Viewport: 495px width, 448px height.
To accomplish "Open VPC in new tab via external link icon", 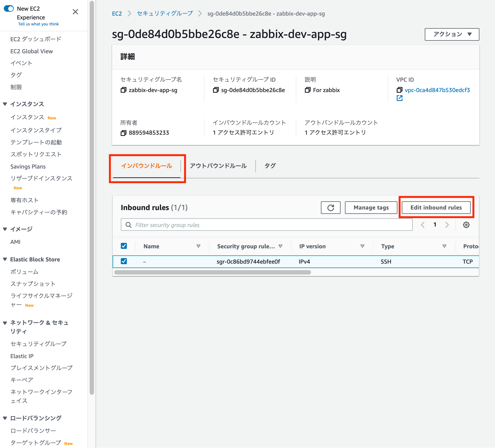I will [400, 98].
